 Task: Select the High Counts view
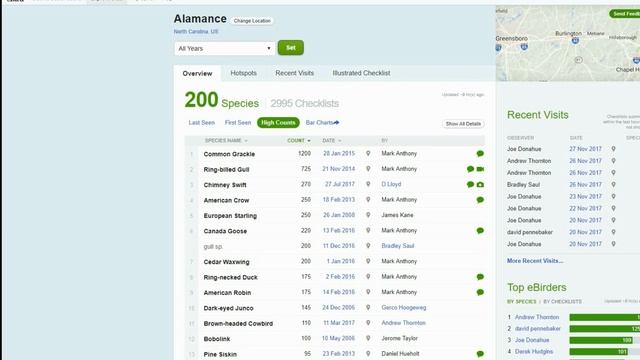278,123
